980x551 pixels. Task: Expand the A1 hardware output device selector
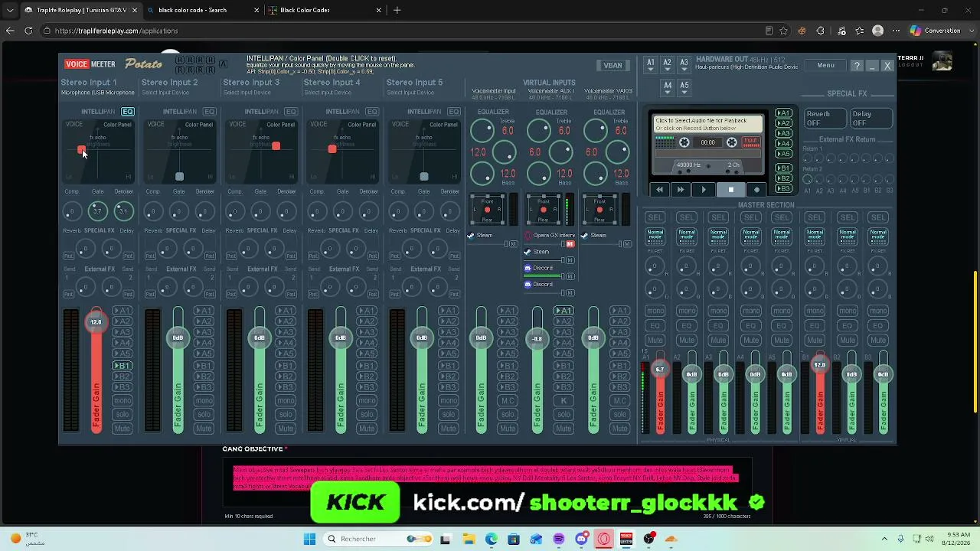pyautogui.click(x=651, y=65)
